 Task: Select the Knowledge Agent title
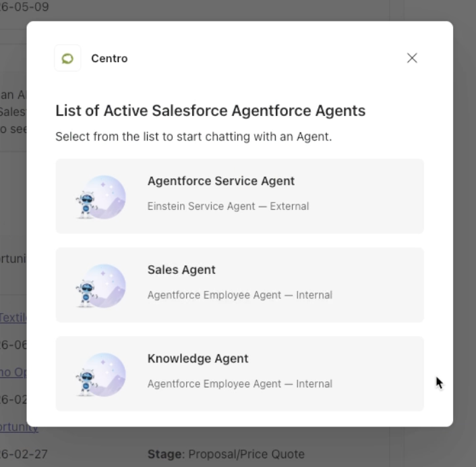tap(198, 358)
